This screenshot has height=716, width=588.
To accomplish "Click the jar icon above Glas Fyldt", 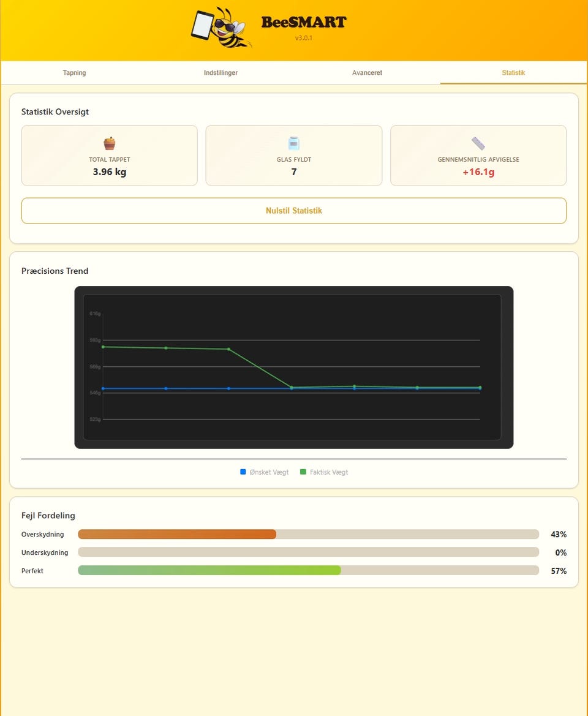I will (294, 143).
